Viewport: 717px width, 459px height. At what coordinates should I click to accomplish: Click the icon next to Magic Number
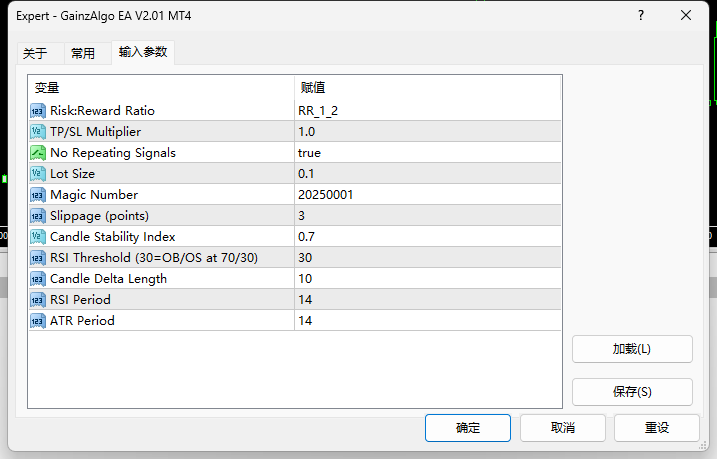38,195
